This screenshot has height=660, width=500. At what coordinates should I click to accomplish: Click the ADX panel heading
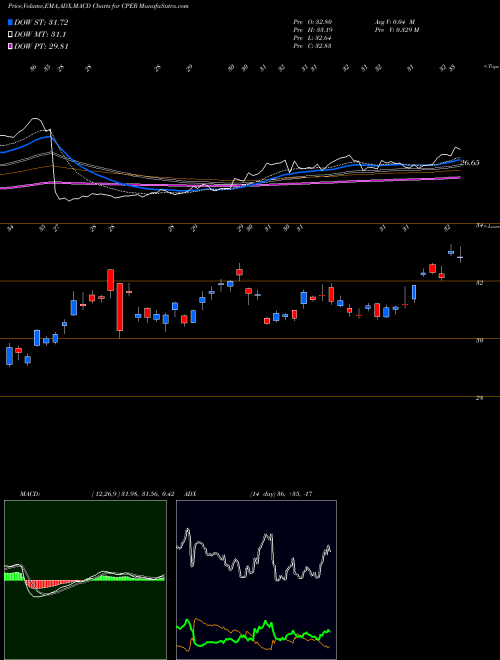pos(191,494)
